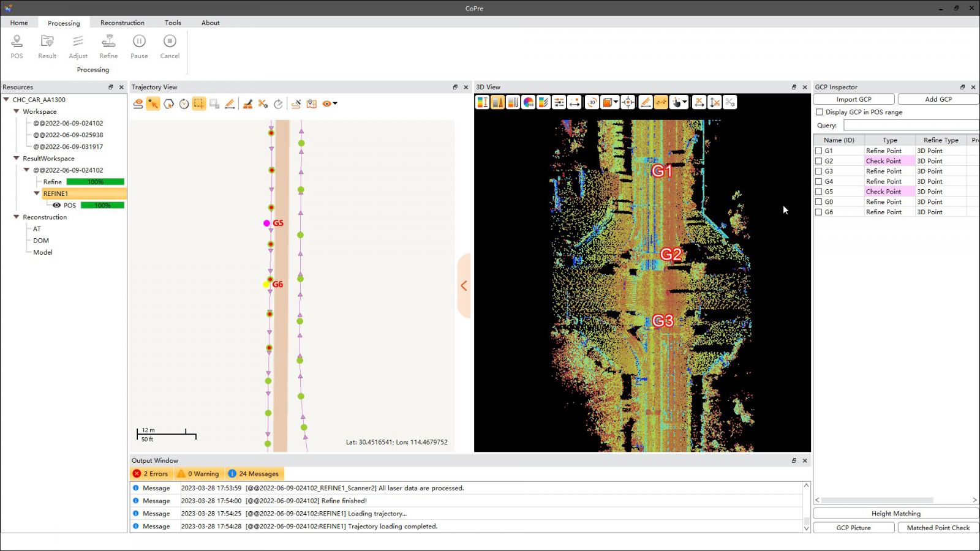Check the box for GCP G2

coord(818,161)
